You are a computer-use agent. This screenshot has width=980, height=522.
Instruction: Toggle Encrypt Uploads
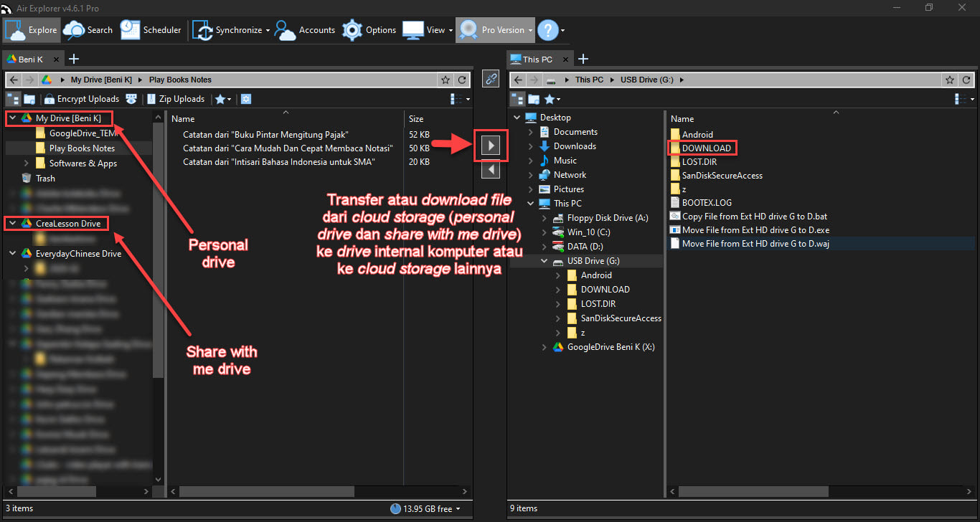[x=80, y=99]
